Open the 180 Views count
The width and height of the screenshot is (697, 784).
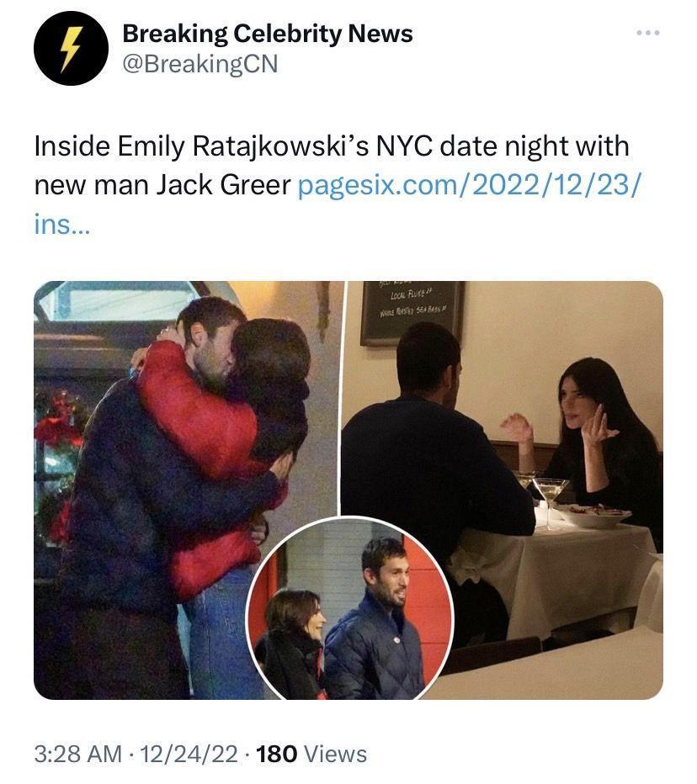point(311,754)
